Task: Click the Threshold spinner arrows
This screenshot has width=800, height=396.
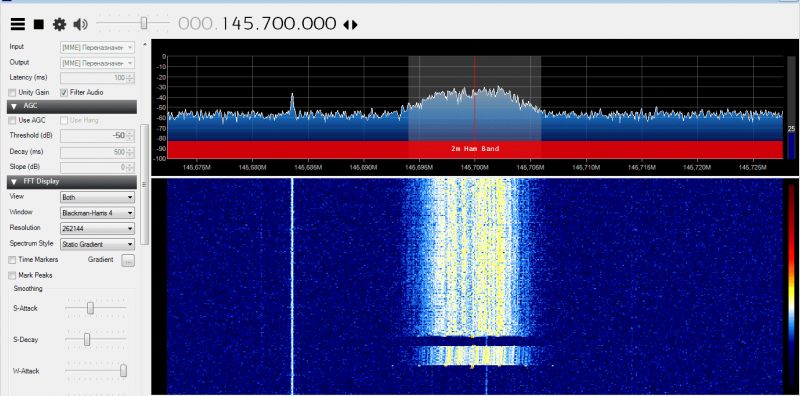Action: pos(131,136)
